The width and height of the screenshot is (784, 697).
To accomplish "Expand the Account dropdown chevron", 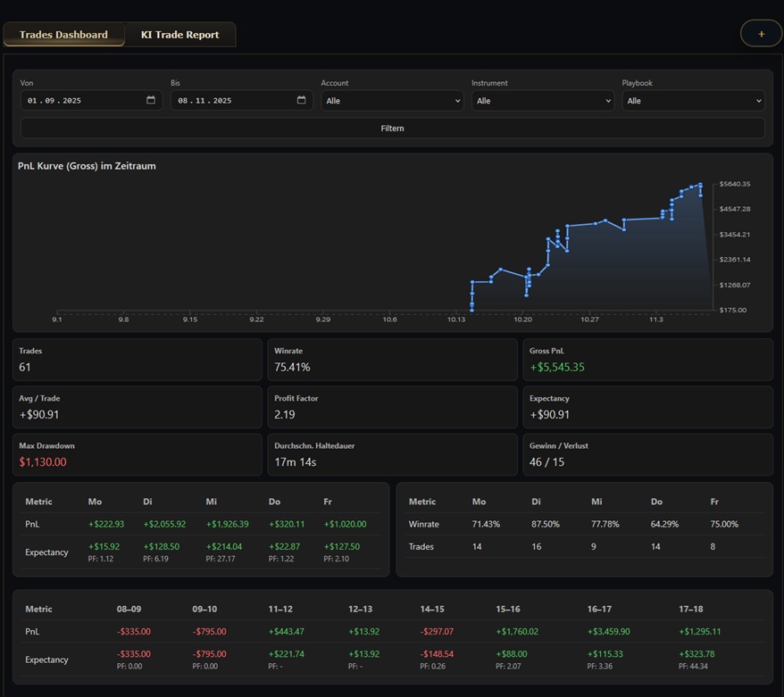I will point(458,100).
